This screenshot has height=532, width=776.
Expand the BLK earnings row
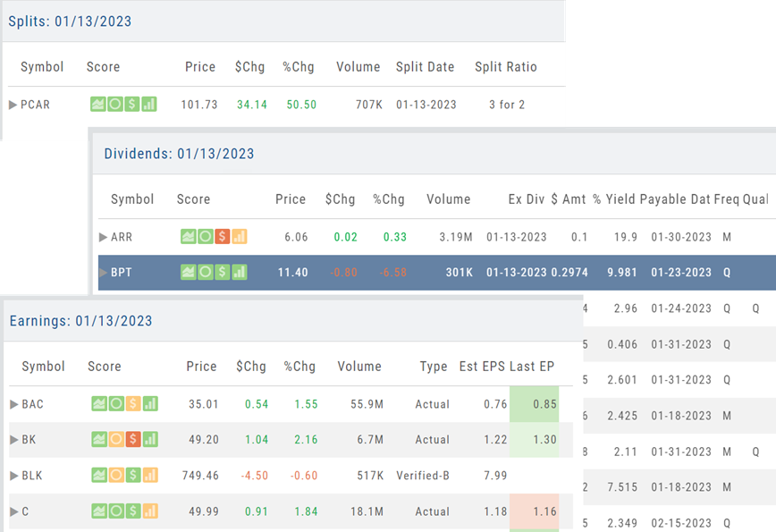tap(13, 476)
